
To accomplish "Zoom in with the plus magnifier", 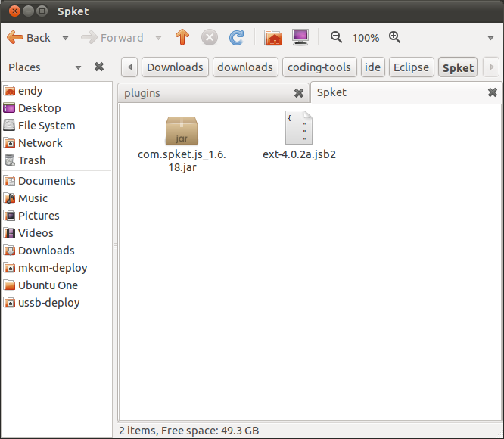I will point(394,37).
